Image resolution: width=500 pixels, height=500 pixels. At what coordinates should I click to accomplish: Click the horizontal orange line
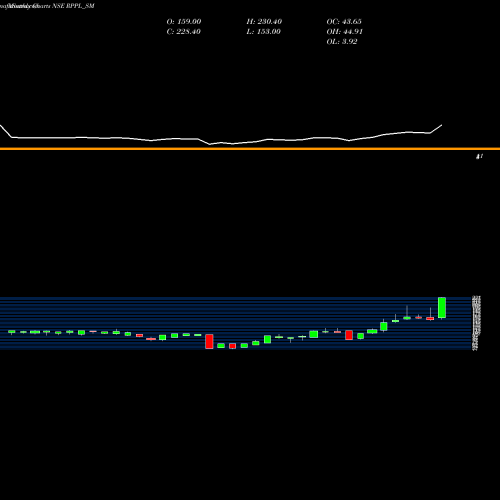click(x=250, y=149)
